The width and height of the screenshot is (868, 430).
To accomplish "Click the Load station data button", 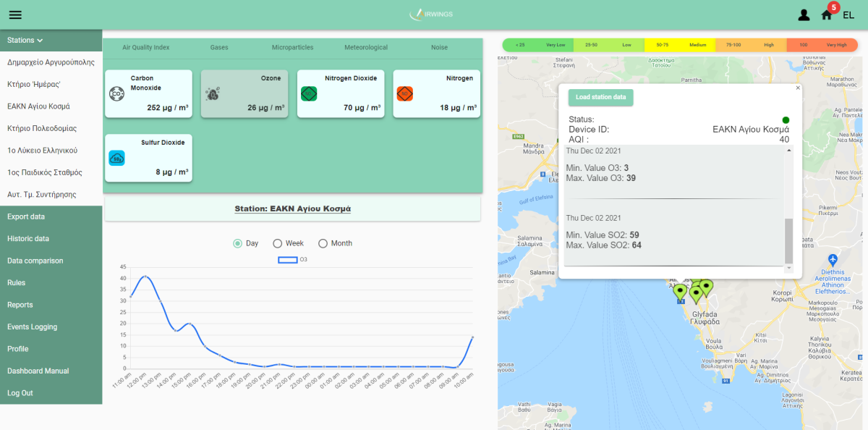I will pyautogui.click(x=601, y=97).
